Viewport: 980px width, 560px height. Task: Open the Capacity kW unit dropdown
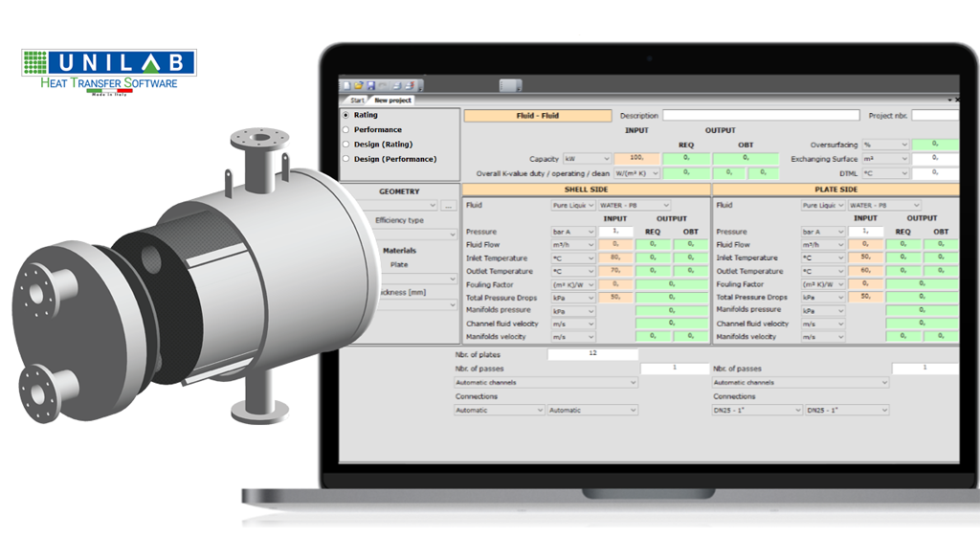587,159
